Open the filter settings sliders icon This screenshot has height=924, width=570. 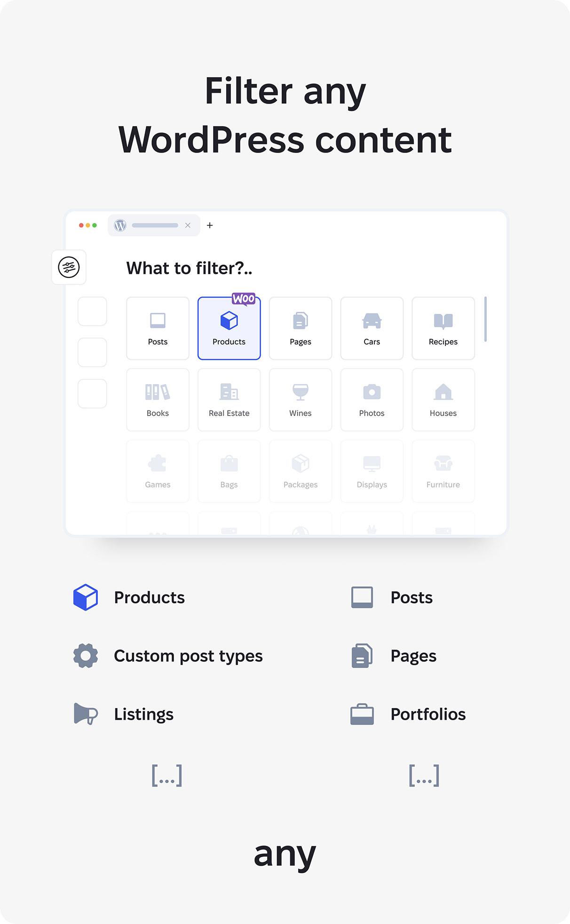click(x=69, y=267)
